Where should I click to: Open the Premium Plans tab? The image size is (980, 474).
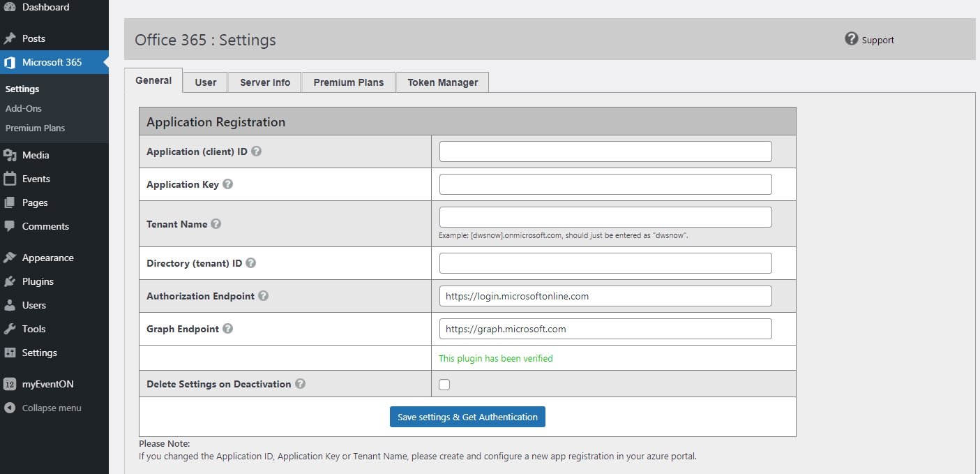point(349,82)
